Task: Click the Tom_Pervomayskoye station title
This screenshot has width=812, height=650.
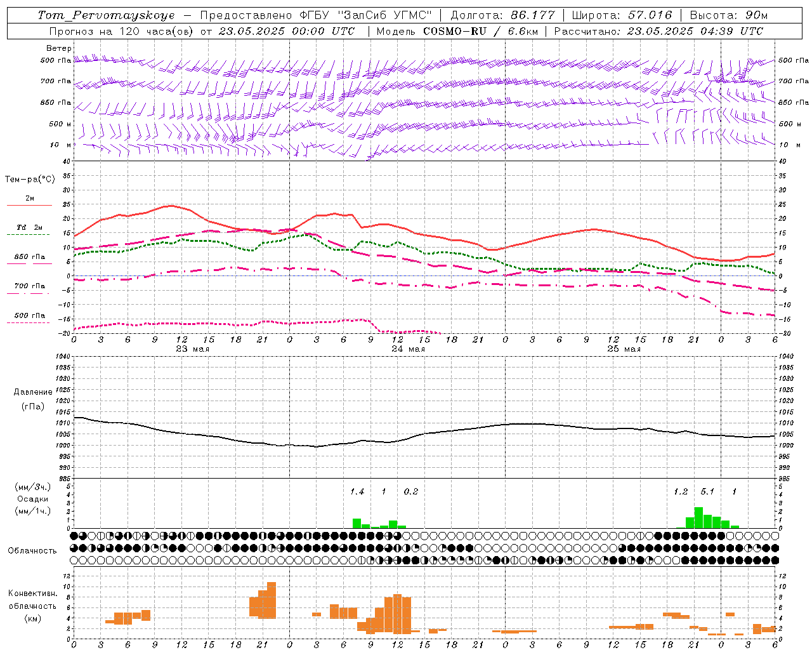Action: [x=106, y=15]
